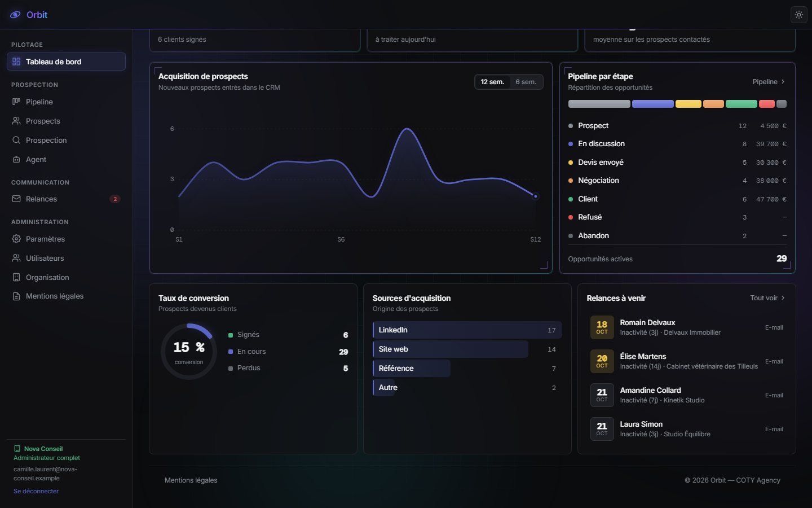Open Mentions légales footer link
This screenshot has width=812, height=508.
click(191, 480)
